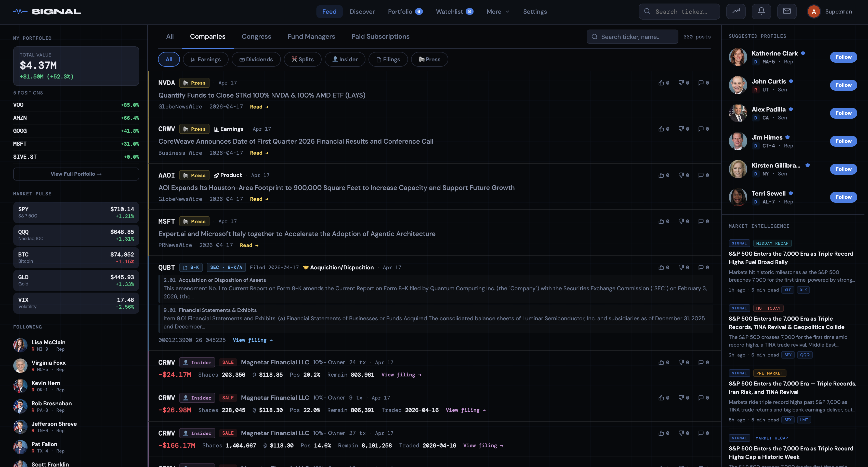Toggle the Insider filter chip

point(345,59)
